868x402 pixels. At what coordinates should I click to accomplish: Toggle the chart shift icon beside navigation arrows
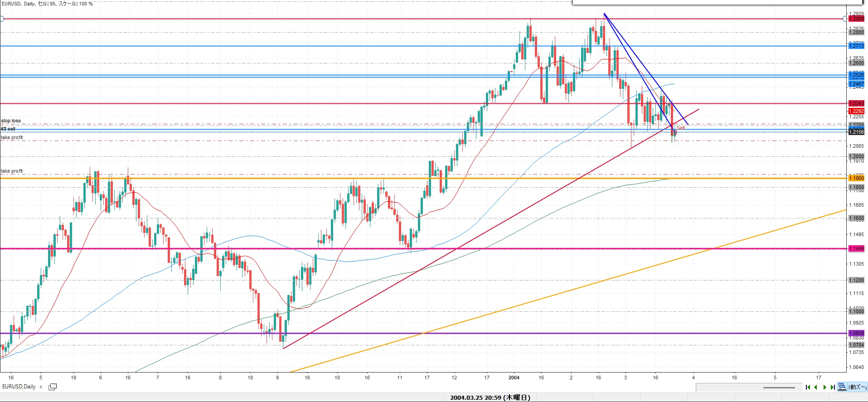click(842, 387)
